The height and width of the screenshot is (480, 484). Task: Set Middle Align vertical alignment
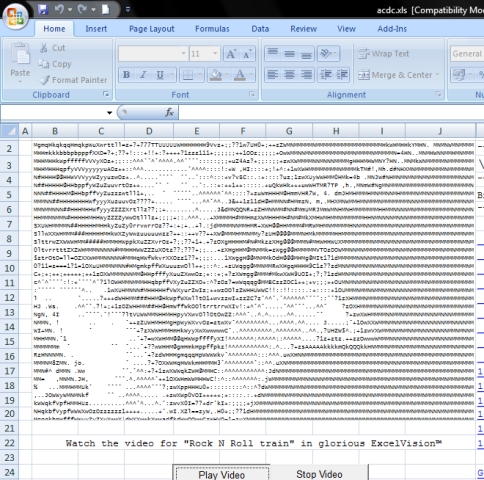[x=289, y=53]
